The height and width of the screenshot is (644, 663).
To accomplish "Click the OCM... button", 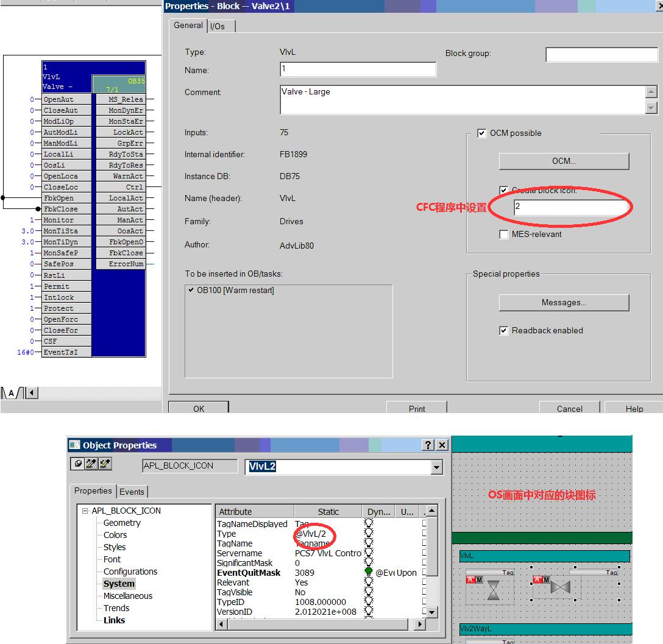I will point(564,161).
